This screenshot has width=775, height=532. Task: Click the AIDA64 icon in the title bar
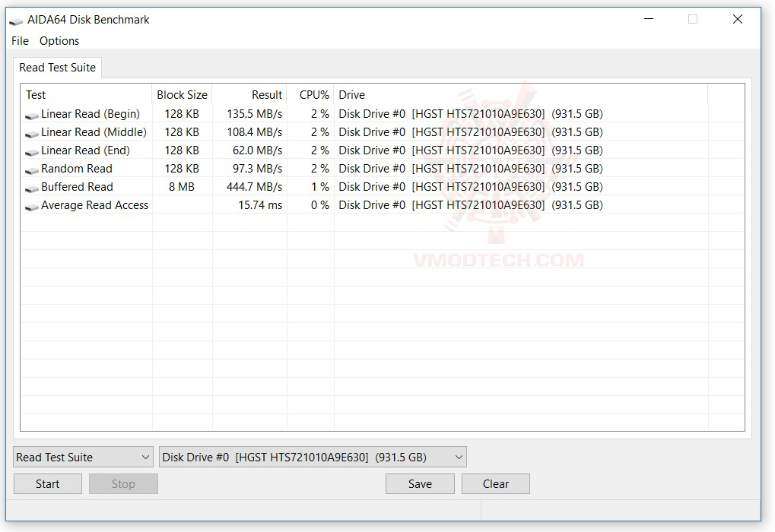[x=17, y=19]
